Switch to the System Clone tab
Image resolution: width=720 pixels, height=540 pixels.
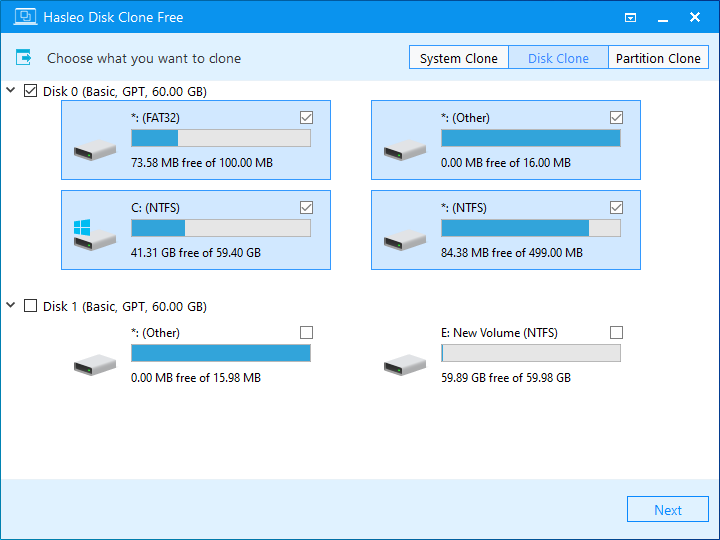pos(459,57)
